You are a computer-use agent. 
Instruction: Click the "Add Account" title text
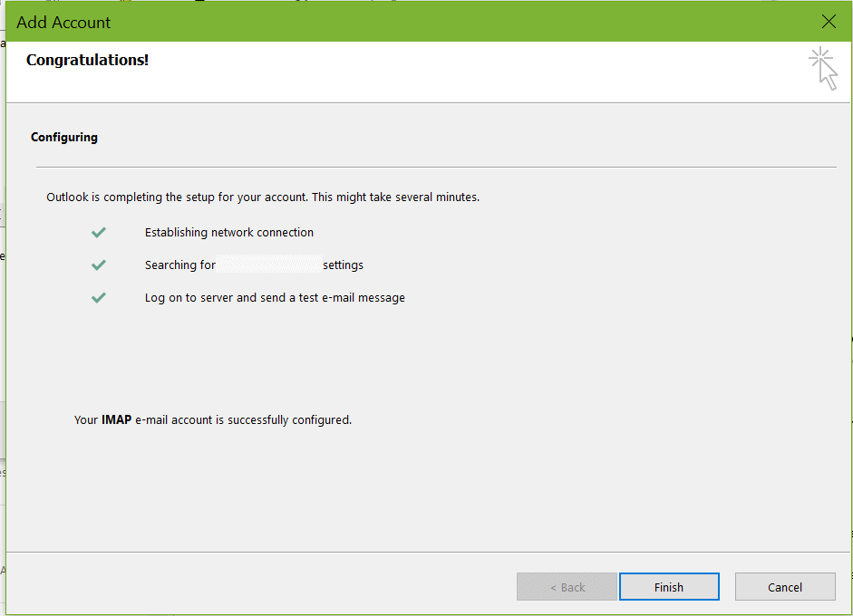click(63, 23)
